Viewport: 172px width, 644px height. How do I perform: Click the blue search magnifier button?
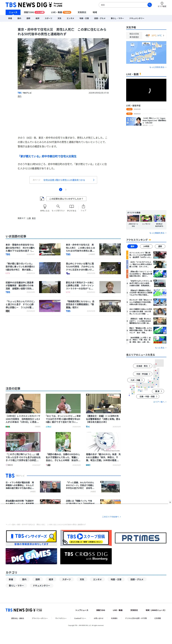[149, 5]
